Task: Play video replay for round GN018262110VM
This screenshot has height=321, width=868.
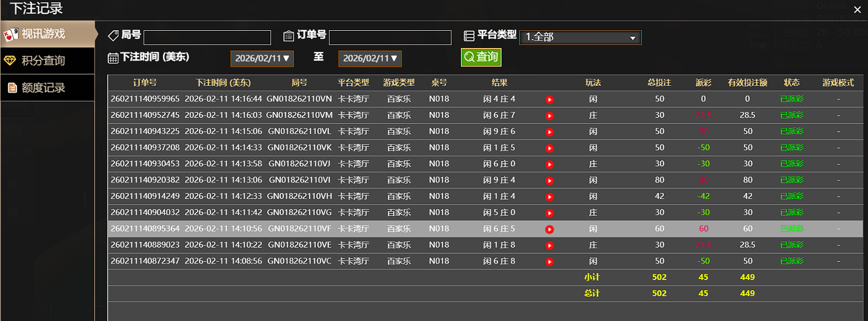Action: pos(549,115)
